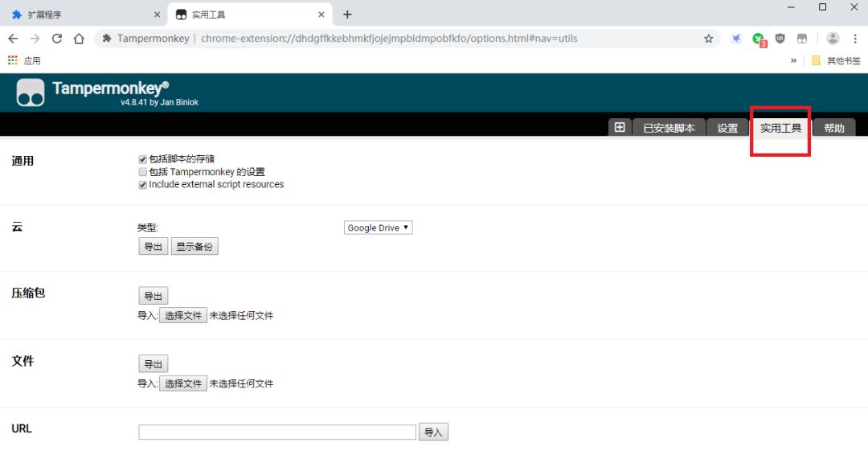Switch to the 已安装脚本 tab
This screenshot has height=455, width=868.
pyautogui.click(x=669, y=128)
